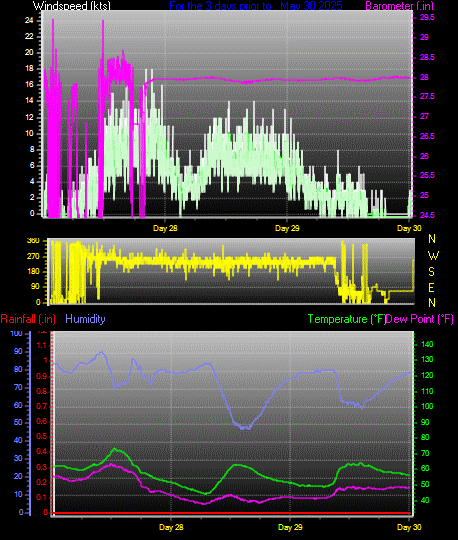Click the W compass label on direction chart

[x=433, y=256]
